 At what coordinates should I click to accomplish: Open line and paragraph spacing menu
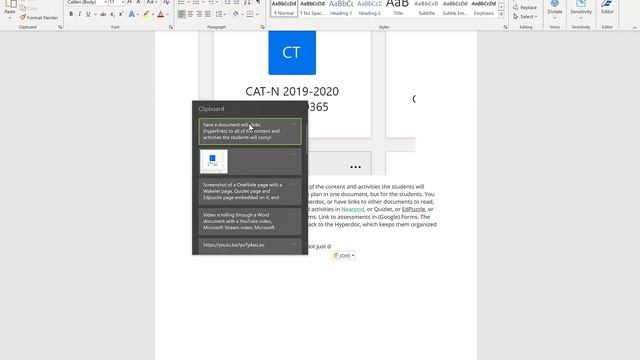(x=220, y=14)
